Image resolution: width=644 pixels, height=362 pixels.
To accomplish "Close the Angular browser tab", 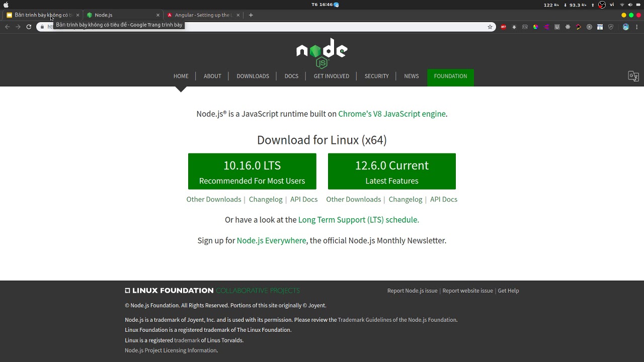I will [238, 15].
